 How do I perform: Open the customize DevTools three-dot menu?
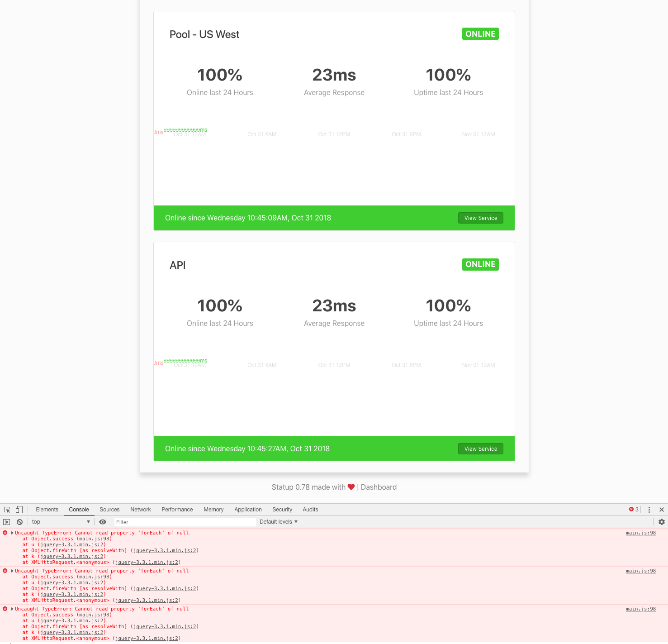click(649, 510)
